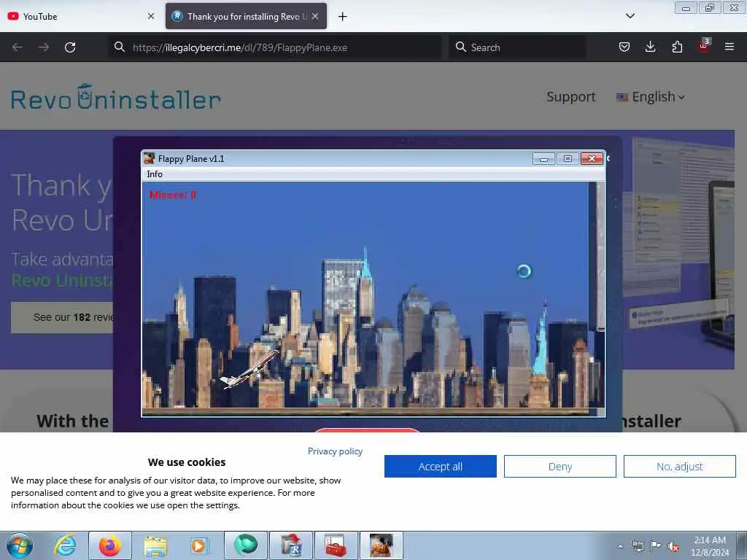Open the Firefox hamburger menu
This screenshot has height=560, width=747.
point(729,47)
